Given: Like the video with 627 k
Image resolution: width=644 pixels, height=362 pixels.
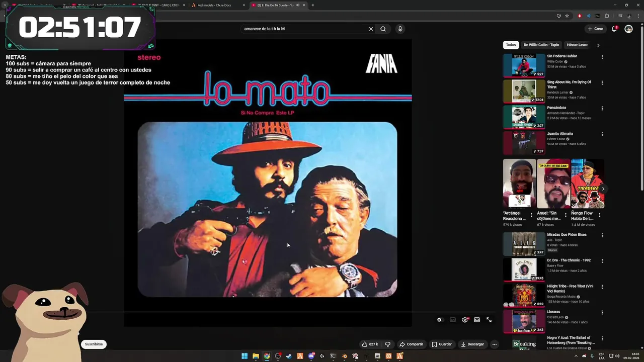Looking at the screenshot, I should [x=370, y=344].
